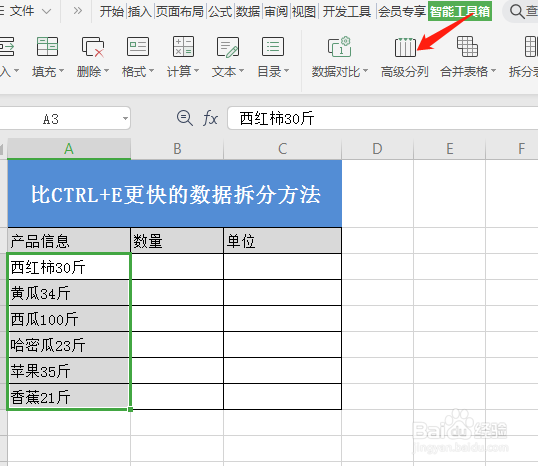The image size is (538, 466).
Task: Click the empty 单位 cell beside 香蕉21斤
Action: 282,397
